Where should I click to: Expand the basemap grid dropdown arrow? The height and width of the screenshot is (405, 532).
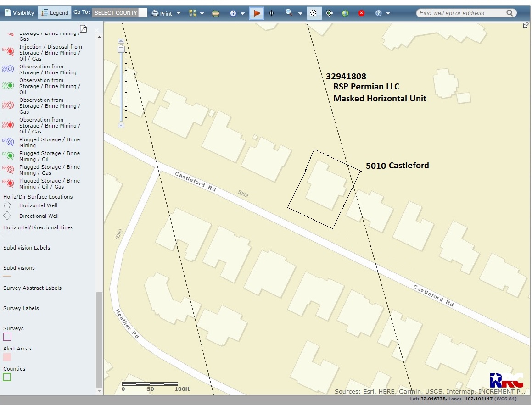[x=202, y=13]
